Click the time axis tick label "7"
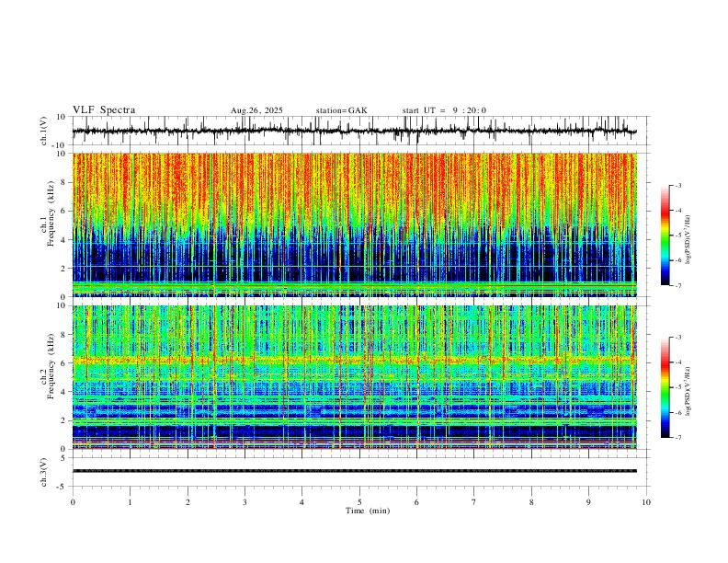 tap(474, 502)
